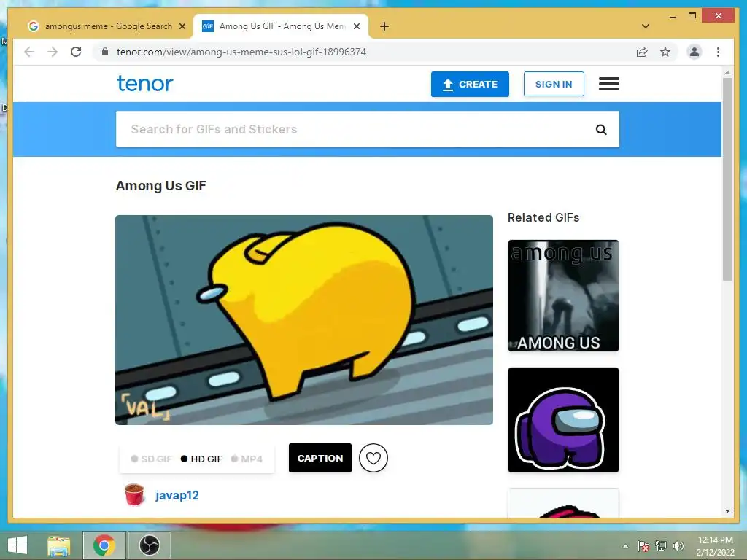747x560 pixels.
Task: Click the volume icon in the system tray
Action: [678, 546]
